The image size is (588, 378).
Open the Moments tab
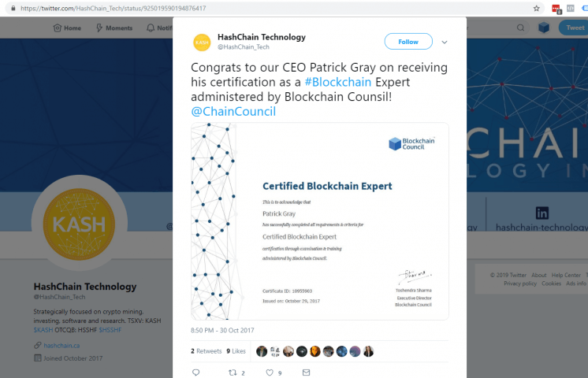[x=114, y=28]
